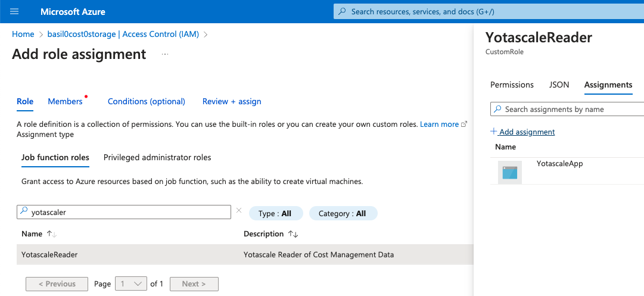Go to Review + assign tab
Screen dimensions: 644x296
click(232, 101)
